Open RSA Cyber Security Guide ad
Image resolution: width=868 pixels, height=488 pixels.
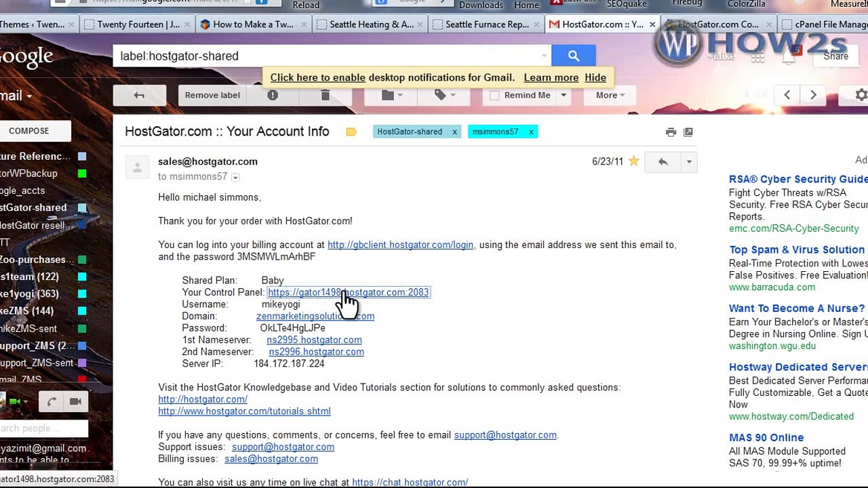point(798,179)
